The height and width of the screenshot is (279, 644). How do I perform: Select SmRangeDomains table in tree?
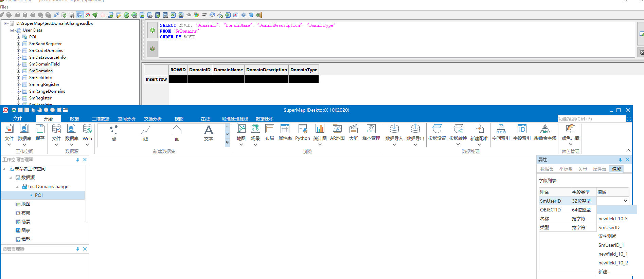pos(47,91)
